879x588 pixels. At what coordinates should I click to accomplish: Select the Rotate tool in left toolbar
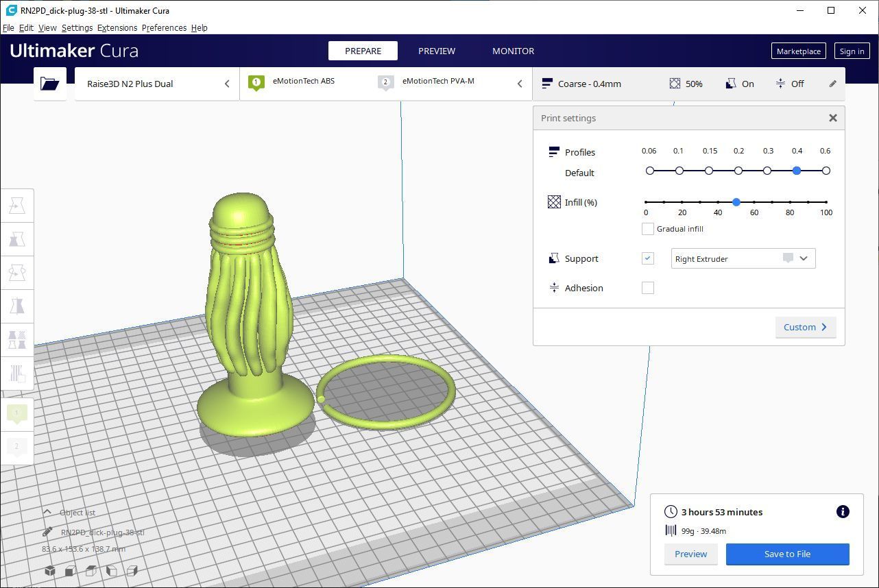click(x=17, y=272)
